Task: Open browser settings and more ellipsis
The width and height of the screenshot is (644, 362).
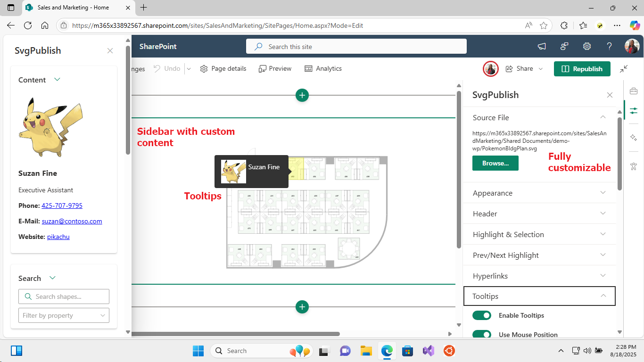Action: coord(617,25)
